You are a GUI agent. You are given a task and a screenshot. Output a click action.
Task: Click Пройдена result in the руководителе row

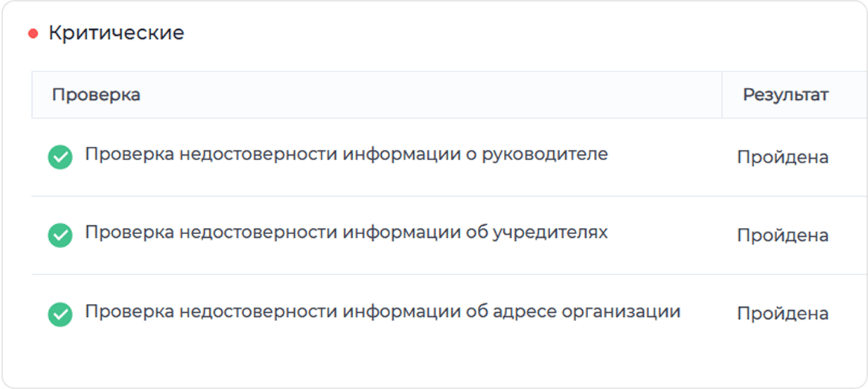tap(782, 157)
